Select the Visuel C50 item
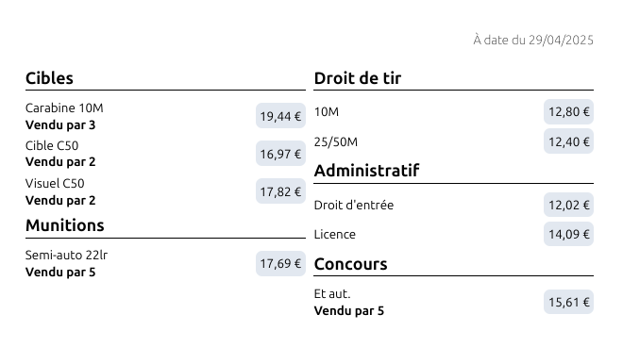The image size is (623, 364). point(165,191)
